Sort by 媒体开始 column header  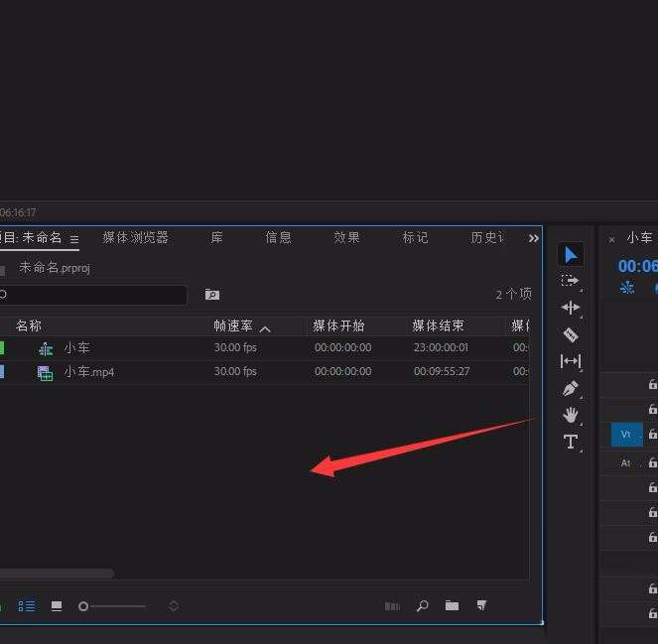point(338,326)
